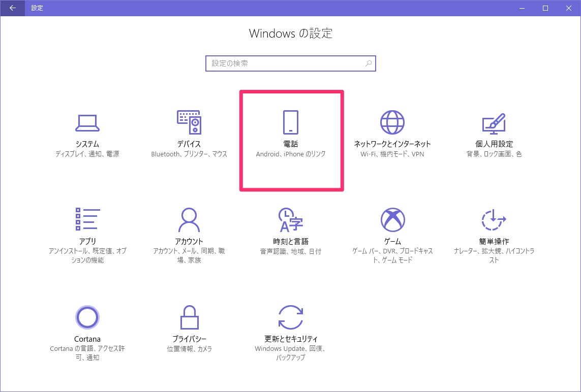Close the 設定 window
This screenshot has height=392, width=581.
point(569,8)
